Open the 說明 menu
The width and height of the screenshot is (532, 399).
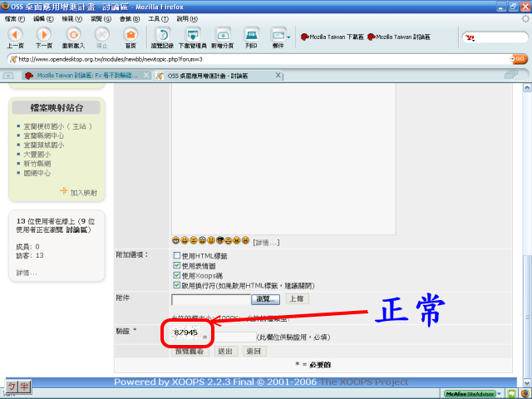tap(187, 19)
